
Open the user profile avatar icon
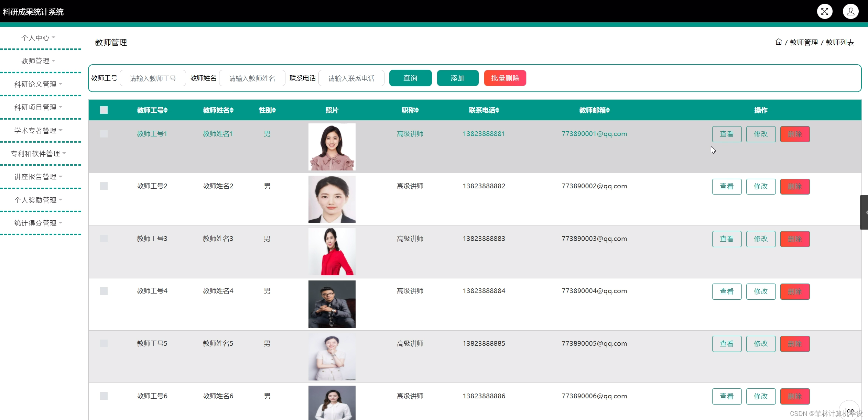click(x=850, y=12)
